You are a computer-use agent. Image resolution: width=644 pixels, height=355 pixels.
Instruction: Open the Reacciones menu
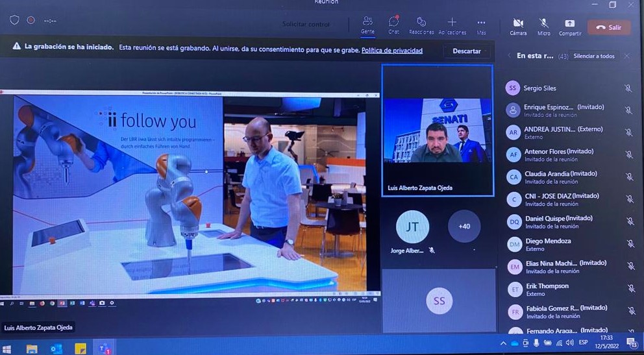coord(421,24)
